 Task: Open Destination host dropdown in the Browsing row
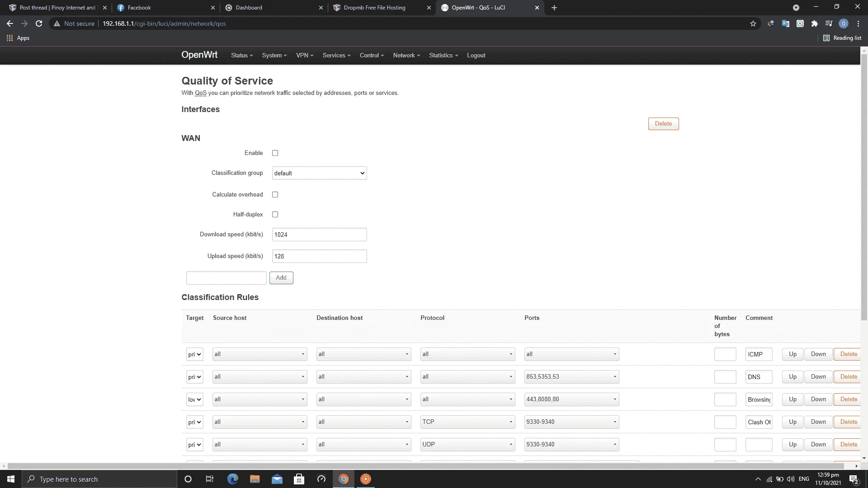coord(363,399)
